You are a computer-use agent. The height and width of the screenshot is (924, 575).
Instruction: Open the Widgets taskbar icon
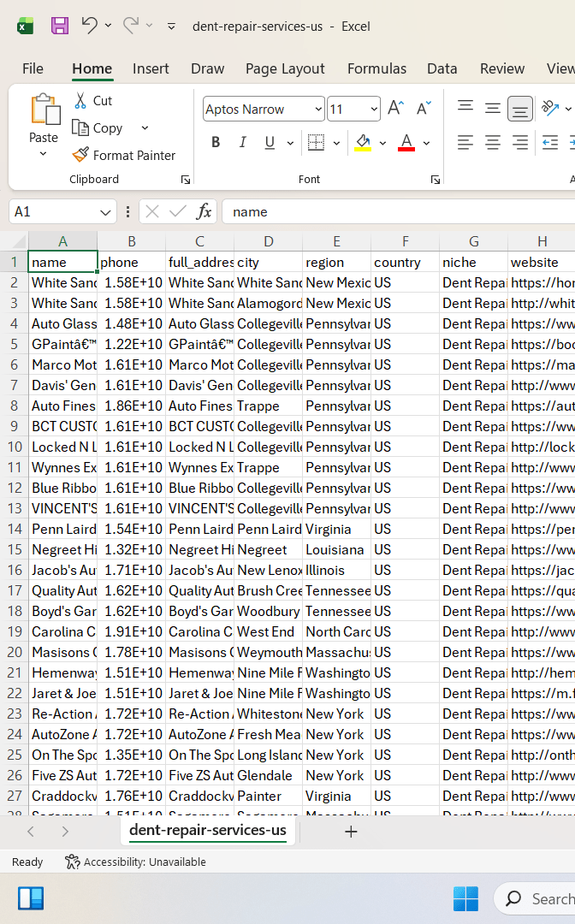(x=31, y=898)
